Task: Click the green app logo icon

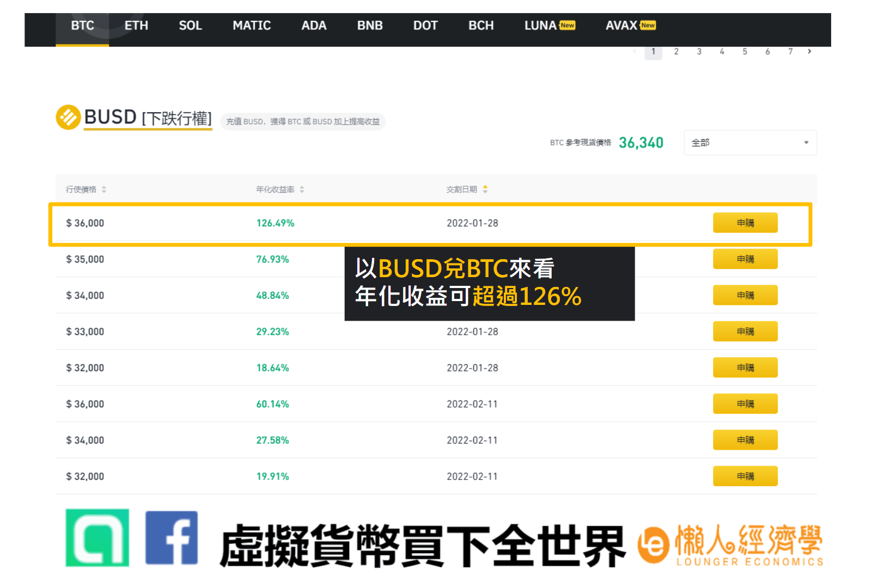Action: pyautogui.click(x=97, y=538)
